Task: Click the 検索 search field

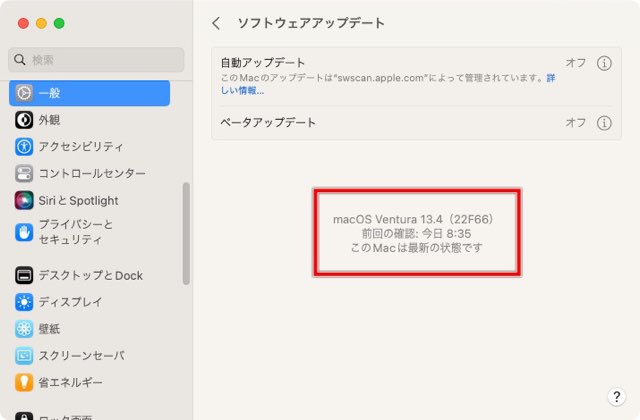Action: pos(96,60)
